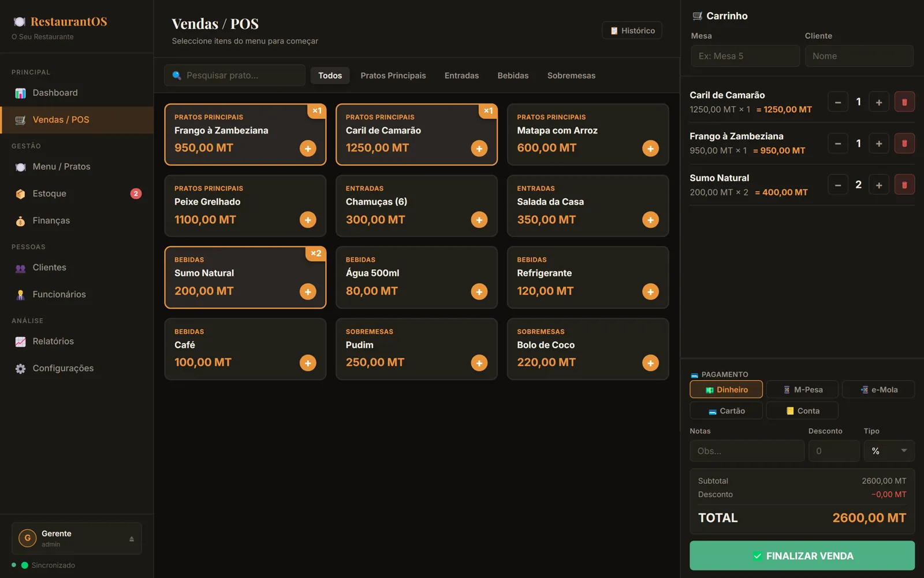Click FINALIZAR VENDA button
This screenshot has height=578, width=924.
coord(802,555)
